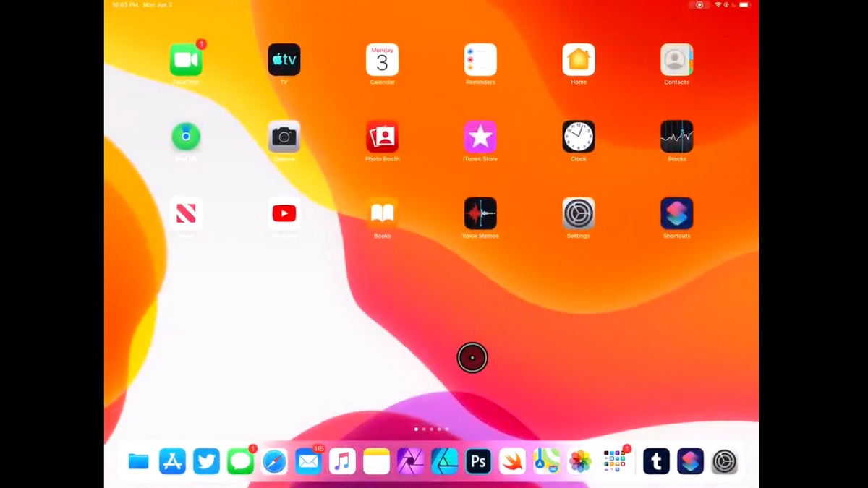Screen dimensions: 868x488
Task: Open the Books app
Action: click(382, 213)
